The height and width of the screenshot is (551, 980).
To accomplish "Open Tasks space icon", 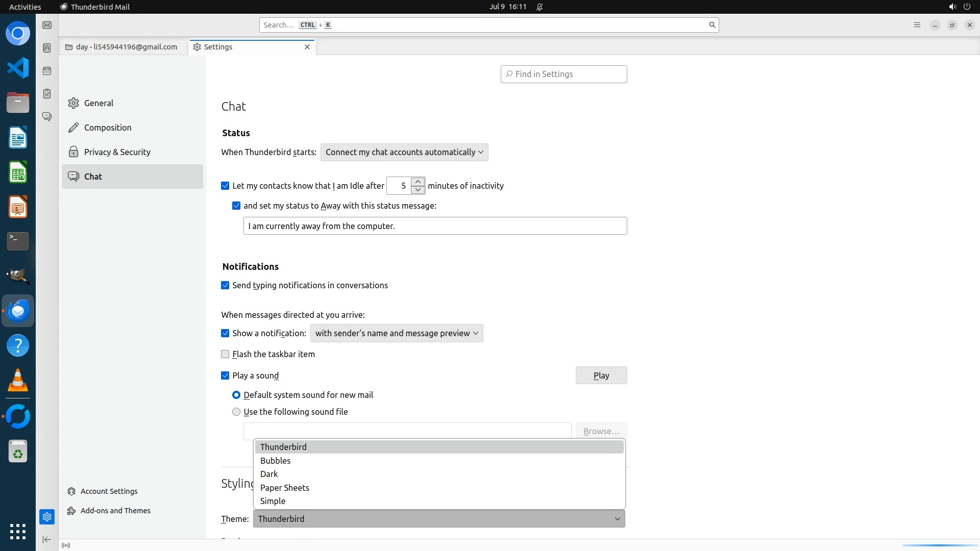I will click(x=47, y=94).
